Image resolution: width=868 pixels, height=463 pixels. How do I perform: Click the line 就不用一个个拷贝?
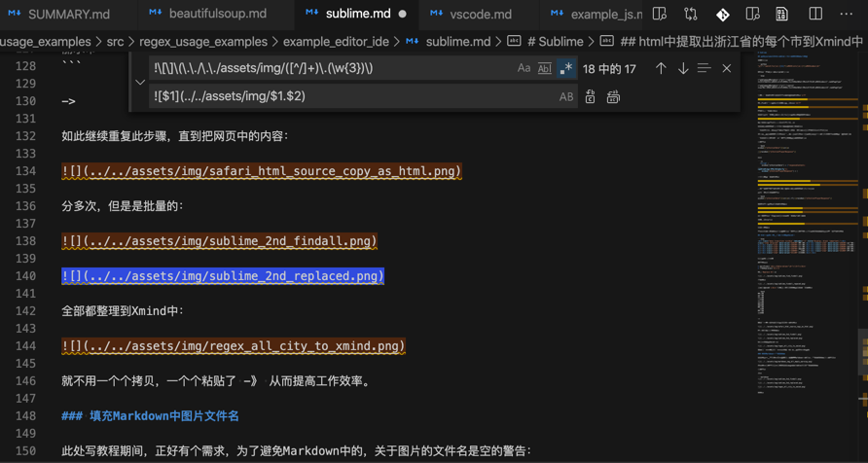pos(216,381)
